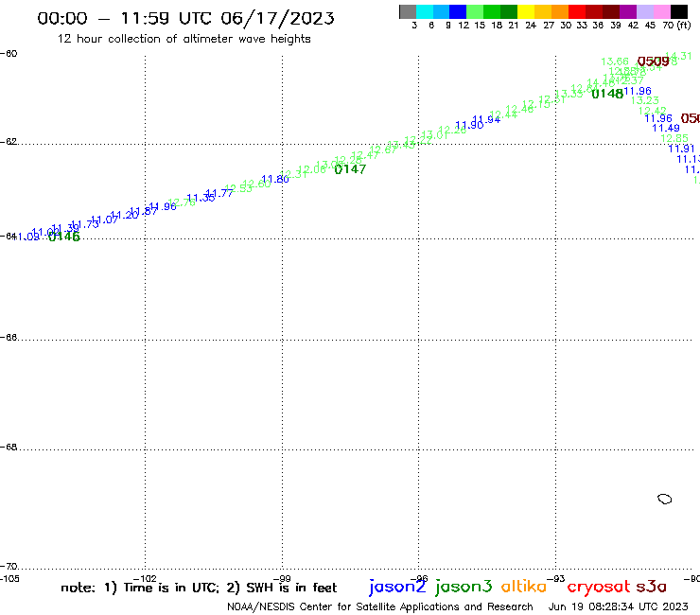
Task: Click the NOAA/NESDIS credit line
Action: [x=380, y=607]
